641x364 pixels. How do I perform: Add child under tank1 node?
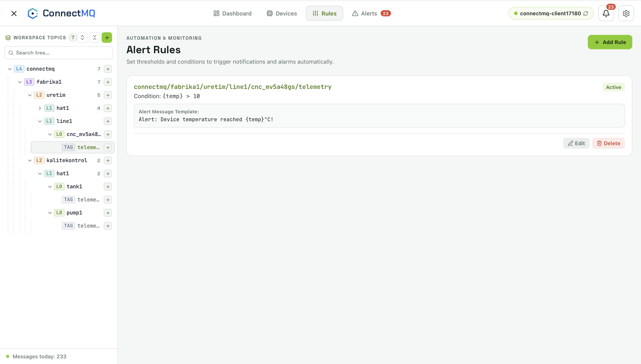(x=108, y=187)
